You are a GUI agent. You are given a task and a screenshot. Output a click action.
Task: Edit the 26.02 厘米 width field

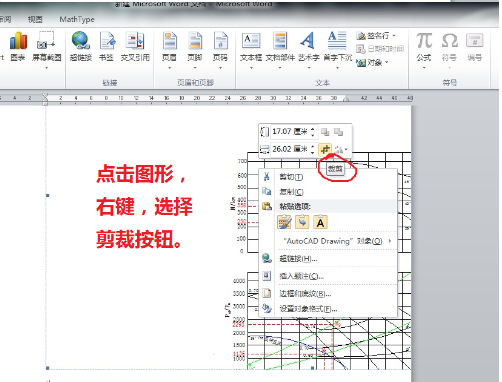[290, 149]
